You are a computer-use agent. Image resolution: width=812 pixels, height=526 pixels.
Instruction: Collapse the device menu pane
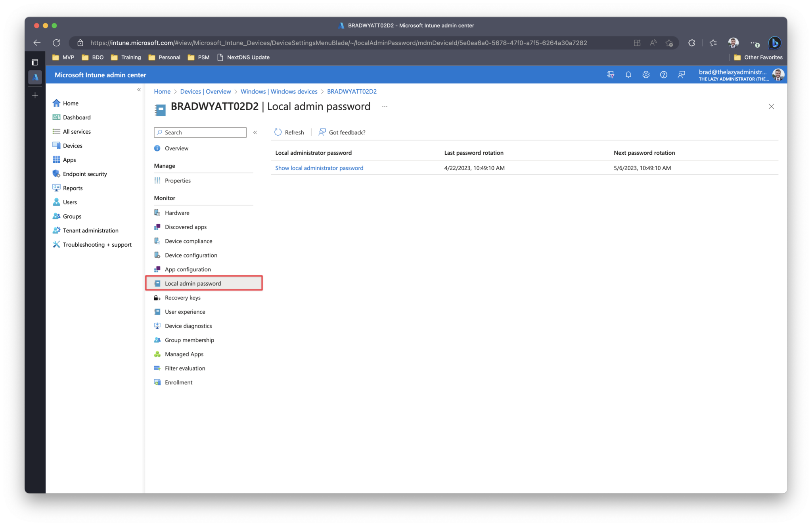point(255,132)
